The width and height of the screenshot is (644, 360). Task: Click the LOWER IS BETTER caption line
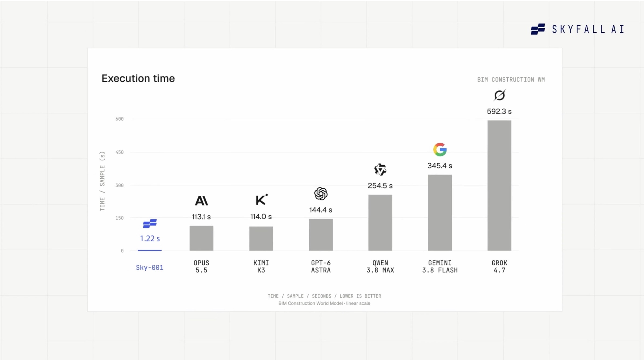(x=324, y=296)
